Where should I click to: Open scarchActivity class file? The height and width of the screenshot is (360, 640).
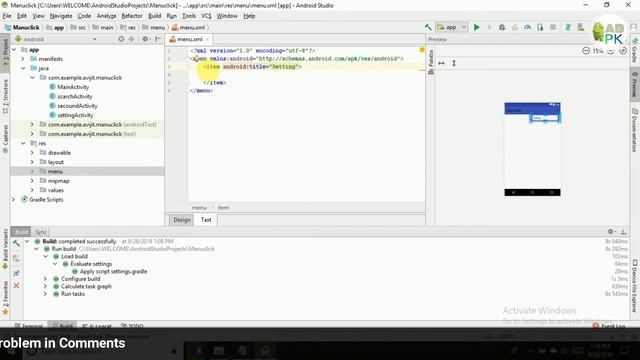click(75, 96)
